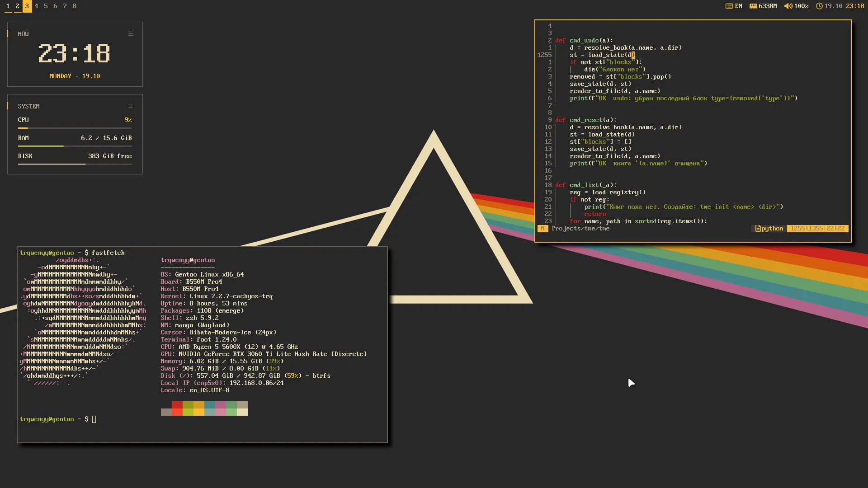Viewport: 868px width, 488px height.
Task: Click the keyboard layout icon next to EN
Action: [729, 6]
